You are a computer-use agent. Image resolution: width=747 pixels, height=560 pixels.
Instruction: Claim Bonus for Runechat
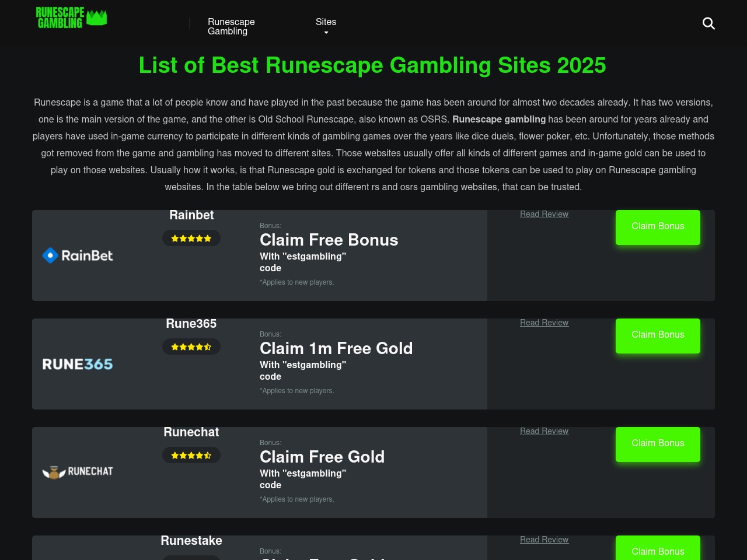tap(658, 444)
